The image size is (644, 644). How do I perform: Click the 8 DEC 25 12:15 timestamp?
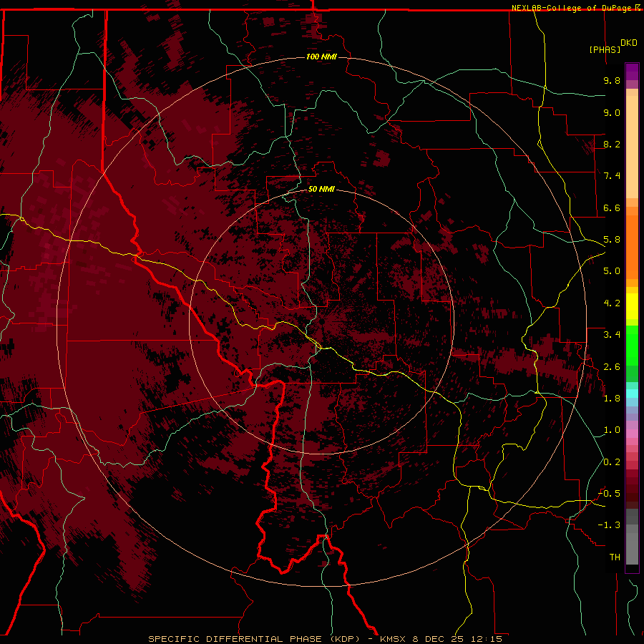click(x=457, y=639)
